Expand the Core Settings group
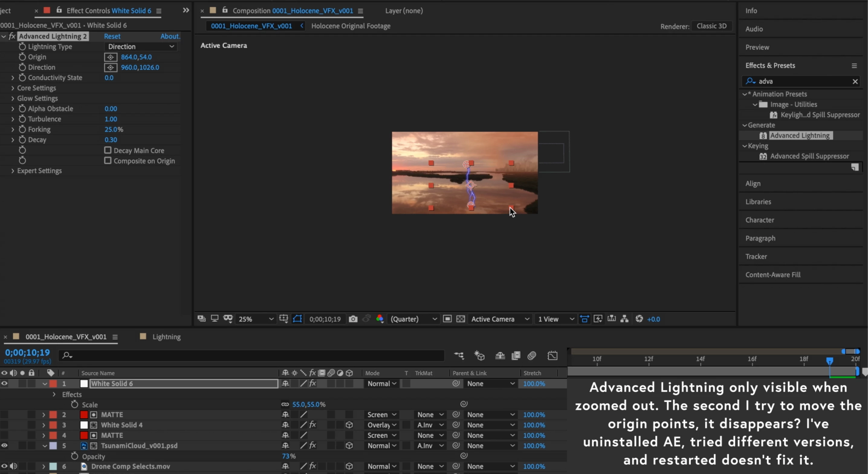Image resolution: width=868 pixels, height=474 pixels. click(x=13, y=88)
